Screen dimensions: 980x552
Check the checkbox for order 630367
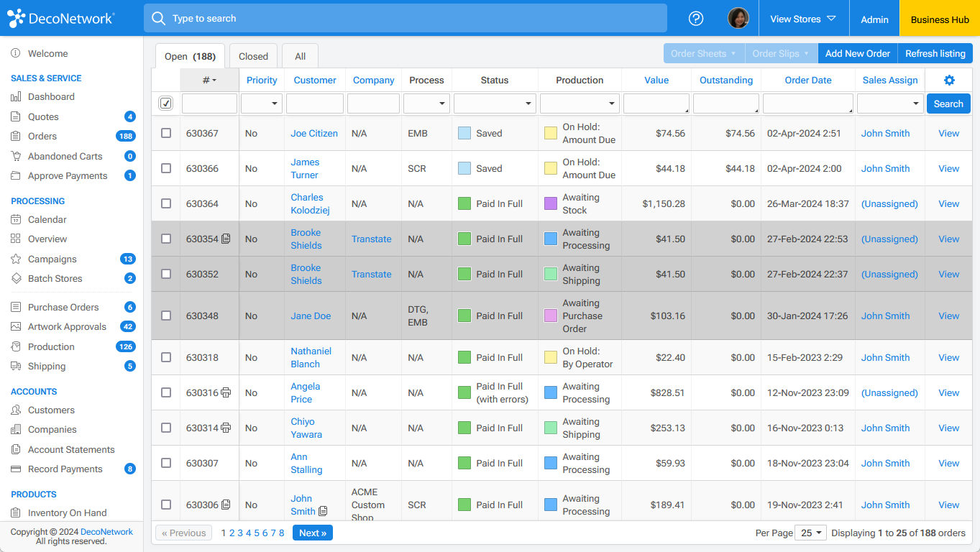point(166,133)
